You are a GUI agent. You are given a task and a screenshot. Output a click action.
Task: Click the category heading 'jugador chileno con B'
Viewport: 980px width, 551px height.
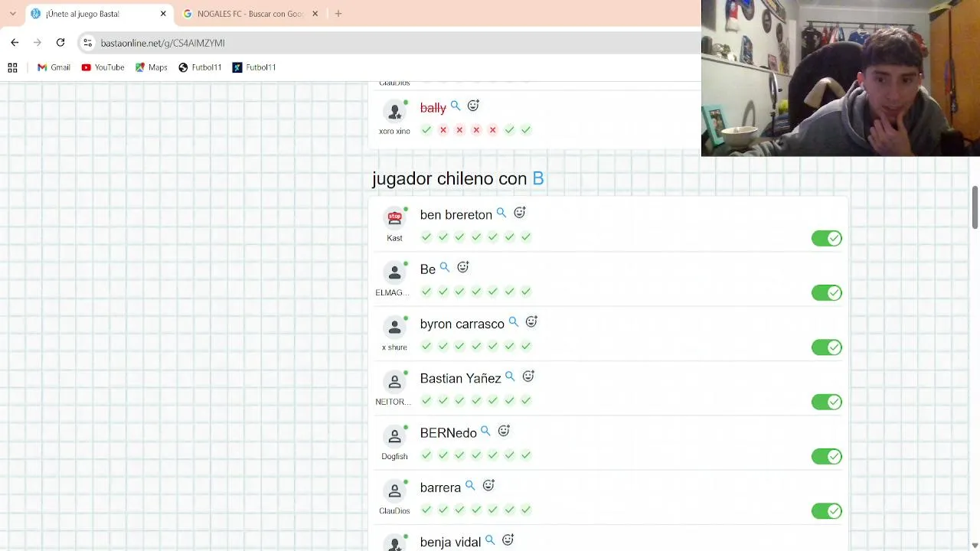pos(458,179)
